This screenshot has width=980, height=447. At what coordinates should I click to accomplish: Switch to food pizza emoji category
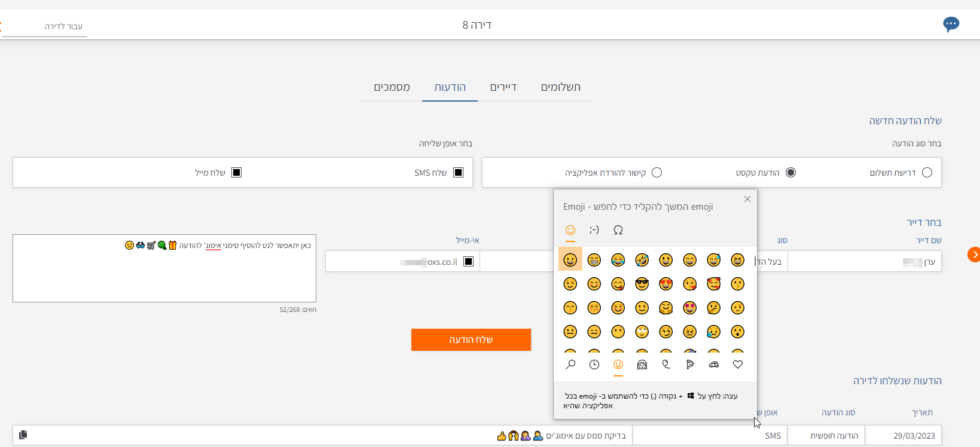(x=690, y=365)
